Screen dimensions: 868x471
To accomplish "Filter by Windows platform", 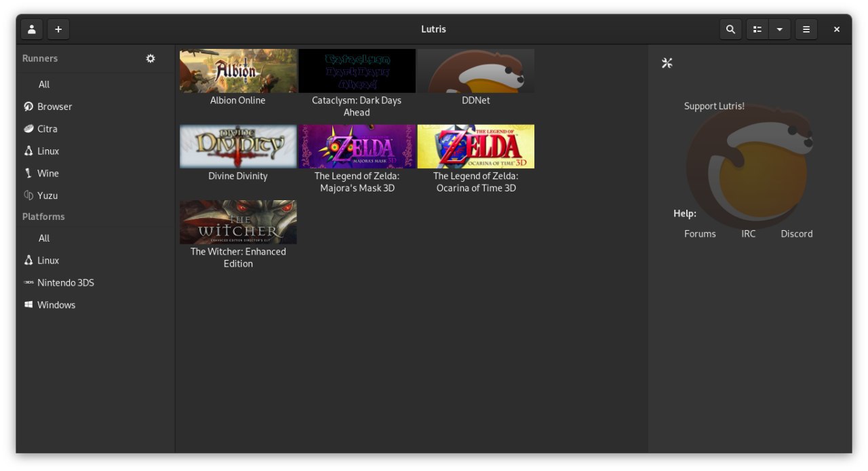I will pyautogui.click(x=96, y=305).
